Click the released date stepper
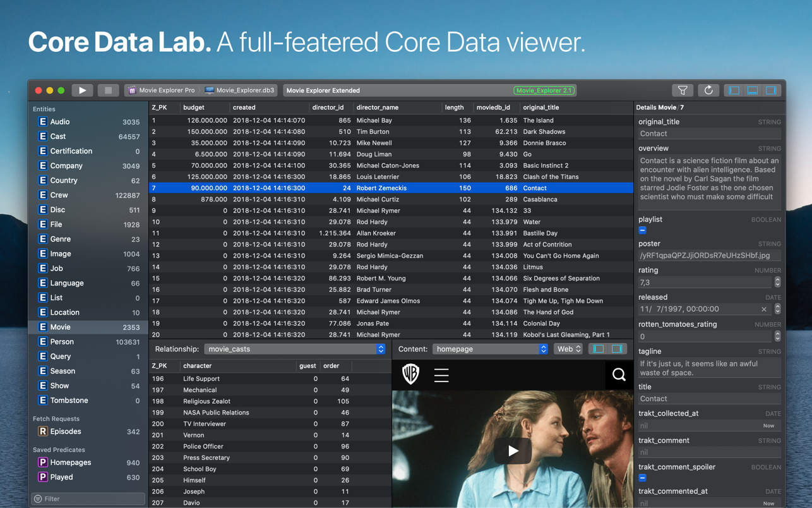The image size is (812, 508). point(777,309)
